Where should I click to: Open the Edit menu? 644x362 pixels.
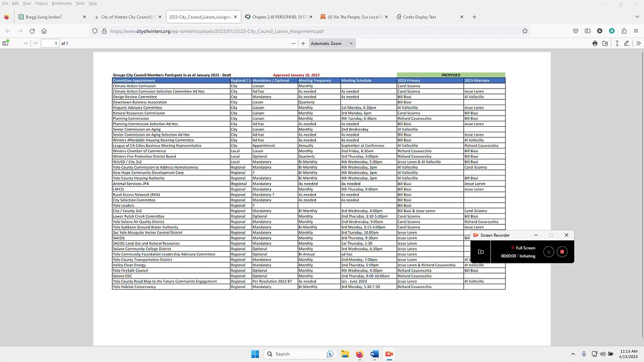point(16,4)
